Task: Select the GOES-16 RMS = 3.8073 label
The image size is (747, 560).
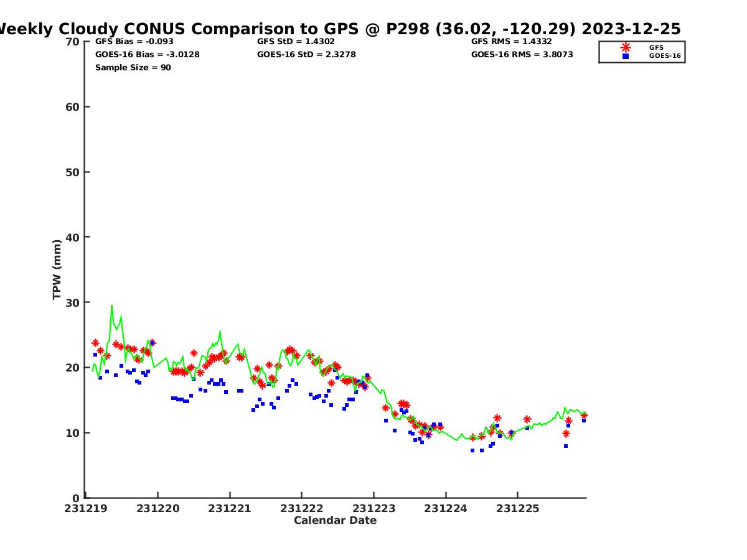Action: point(522,55)
